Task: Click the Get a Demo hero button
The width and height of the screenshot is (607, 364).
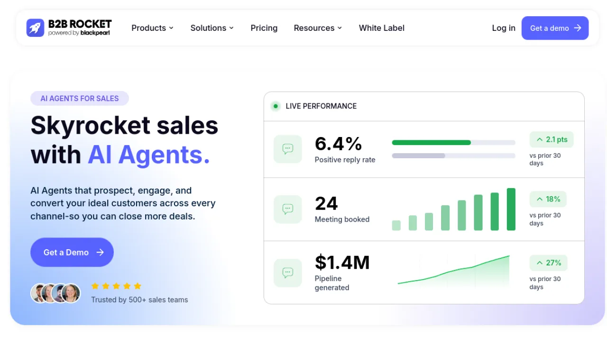Action: click(x=72, y=252)
